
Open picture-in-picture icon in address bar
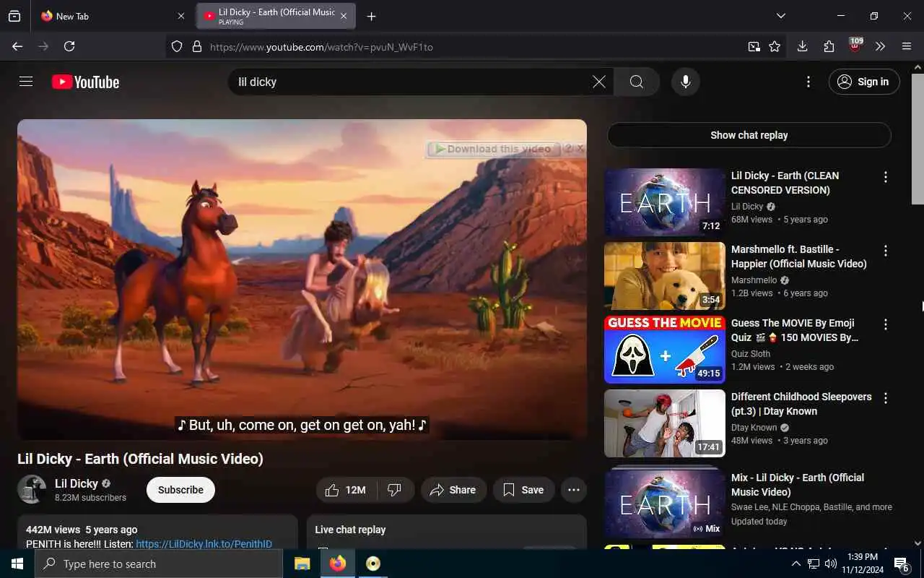(754, 47)
